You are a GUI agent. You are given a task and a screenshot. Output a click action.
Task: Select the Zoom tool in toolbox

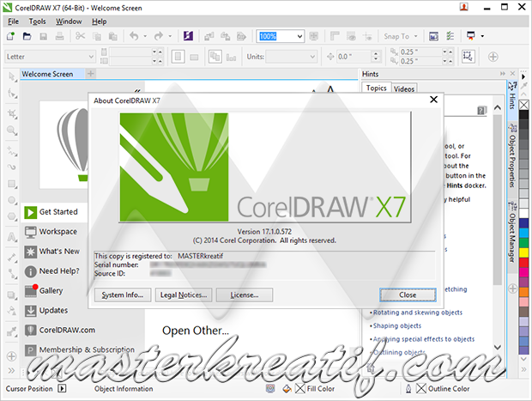pos(12,131)
